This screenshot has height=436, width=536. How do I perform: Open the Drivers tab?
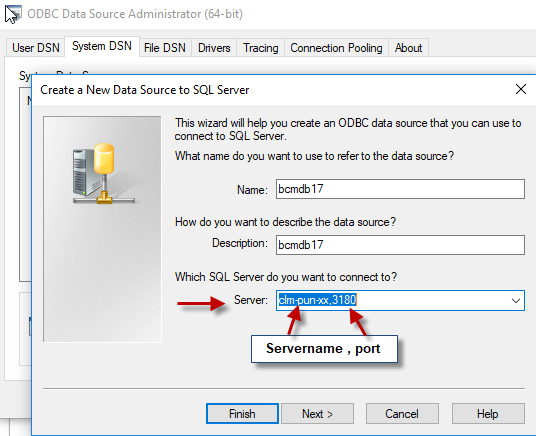click(x=214, y=48)
